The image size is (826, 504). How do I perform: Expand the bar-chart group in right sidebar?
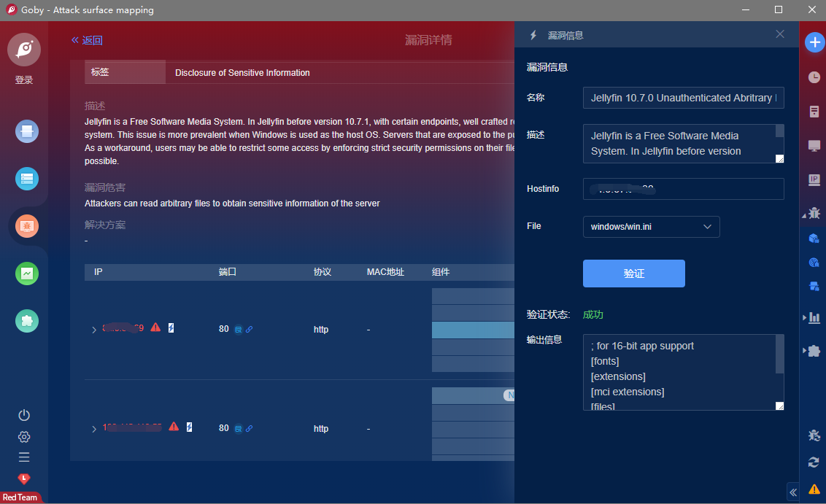pyautogui.click(x=811, y=317)
